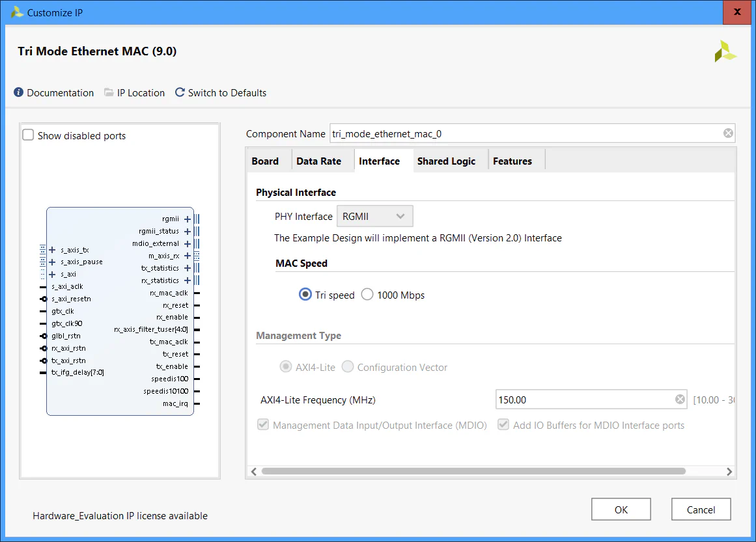The image size is (756, 542).
Task: Clear the AXI4-Lite Frequency via its x icon
Action: click(680, 399)
